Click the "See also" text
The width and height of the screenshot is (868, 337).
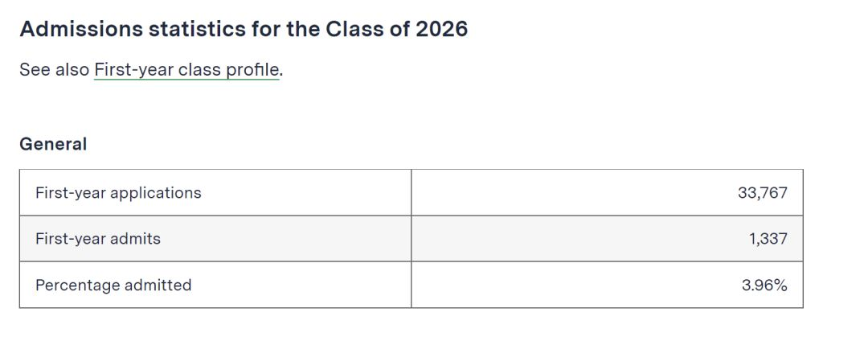(55, 71)
